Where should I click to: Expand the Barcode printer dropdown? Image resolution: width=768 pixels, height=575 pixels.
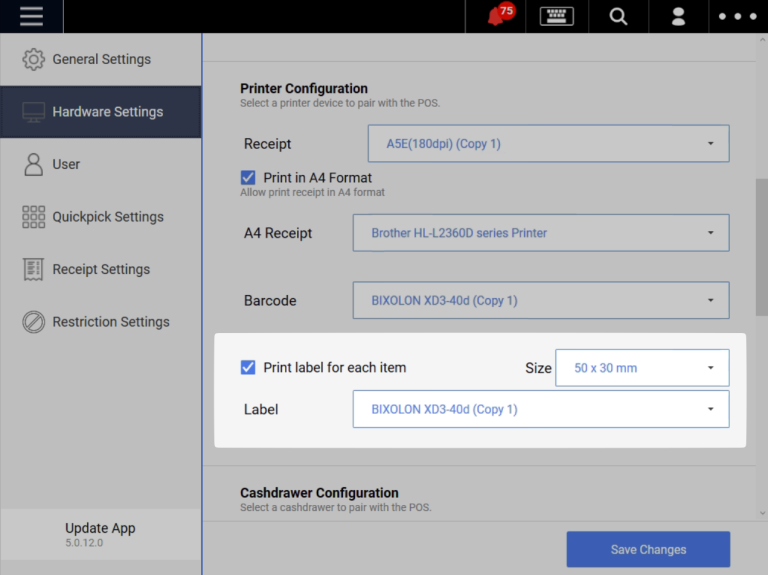pos(540,300)
